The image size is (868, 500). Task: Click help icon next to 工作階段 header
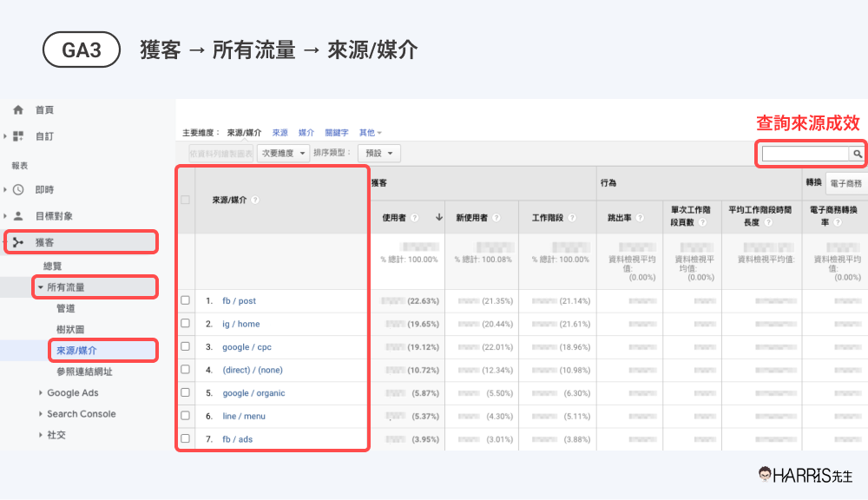[572, 218]
